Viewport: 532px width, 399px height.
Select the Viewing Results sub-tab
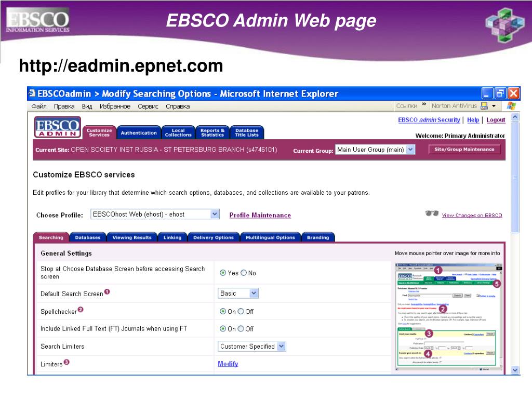[132, 237]
